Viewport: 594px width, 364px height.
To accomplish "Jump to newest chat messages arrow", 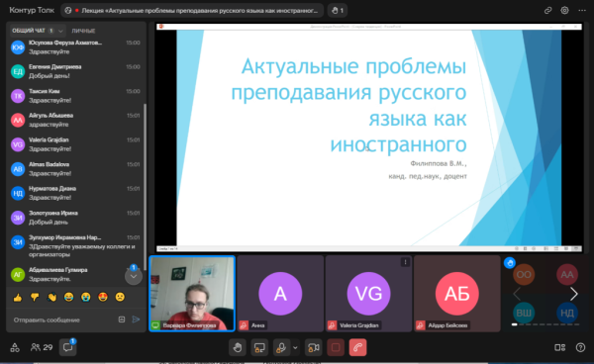I will click(134, 276).
